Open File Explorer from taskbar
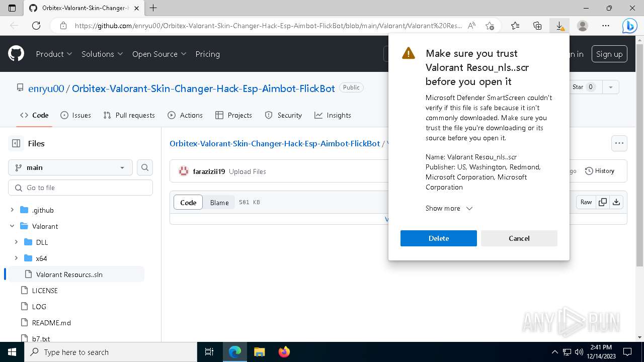Screen dimensions: 644x362 pyautogui.click(x=259, y=352)
